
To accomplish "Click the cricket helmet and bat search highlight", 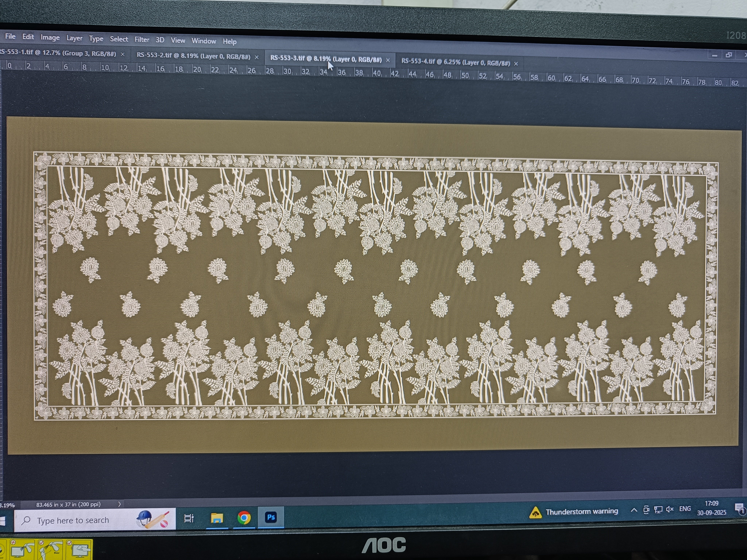I will pos(153,519).
